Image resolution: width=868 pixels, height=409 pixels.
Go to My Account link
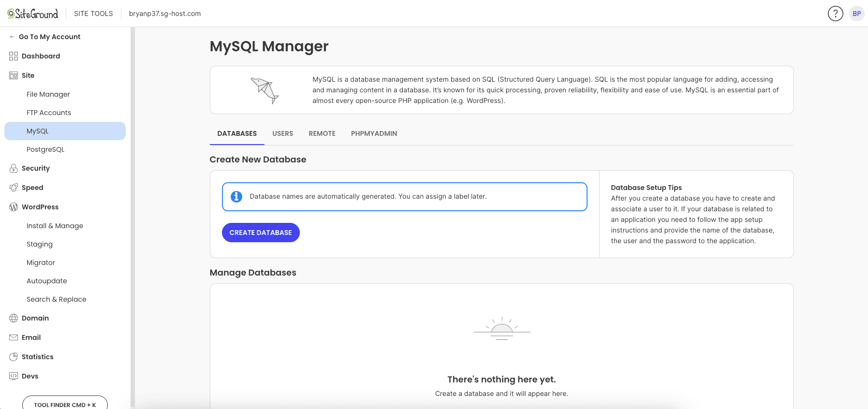coord(49,37)
